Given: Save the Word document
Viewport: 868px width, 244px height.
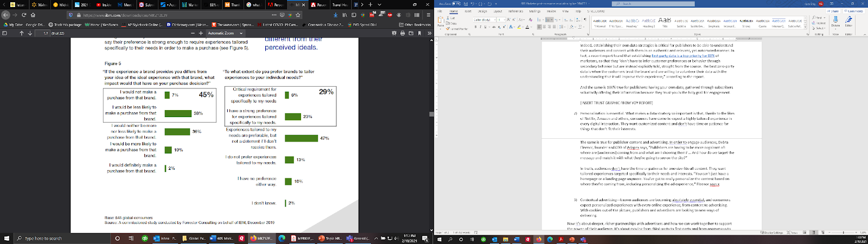Looking at the screenshot, I should (465, 4).
